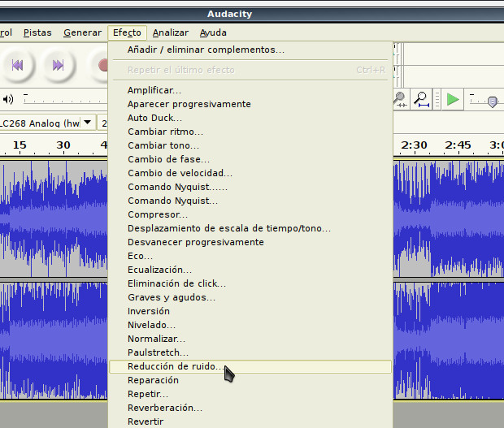Adjust the output volume slider

(65, 101)
